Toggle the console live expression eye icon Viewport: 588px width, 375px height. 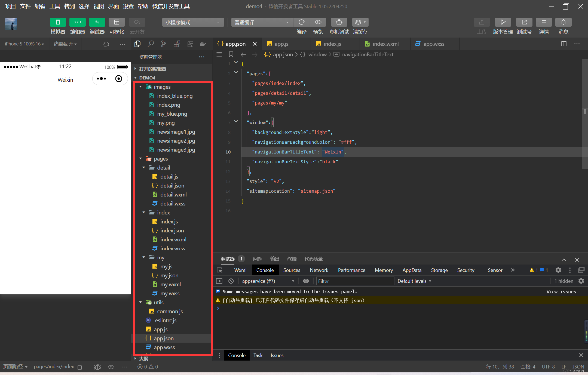[x=306, y=281]
